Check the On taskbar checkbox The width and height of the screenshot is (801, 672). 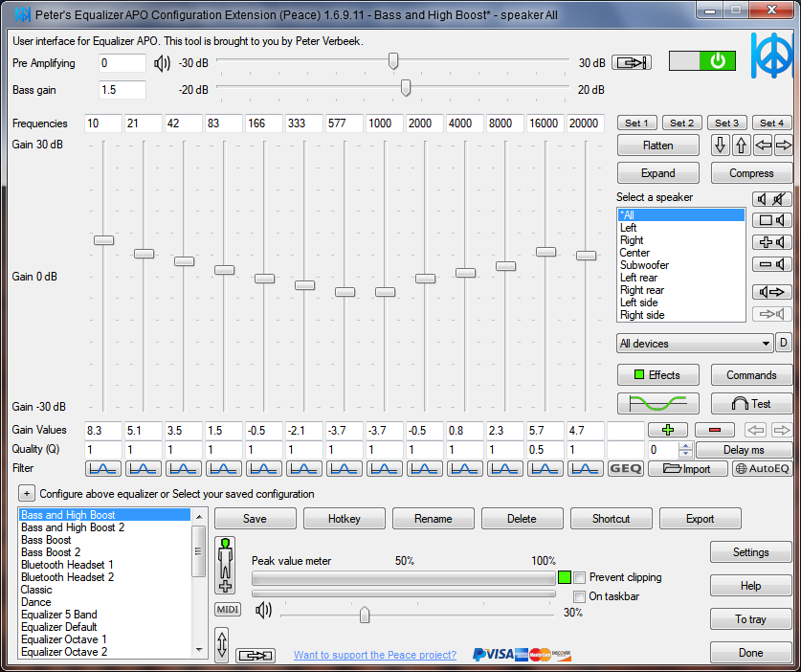pos(579,596)
